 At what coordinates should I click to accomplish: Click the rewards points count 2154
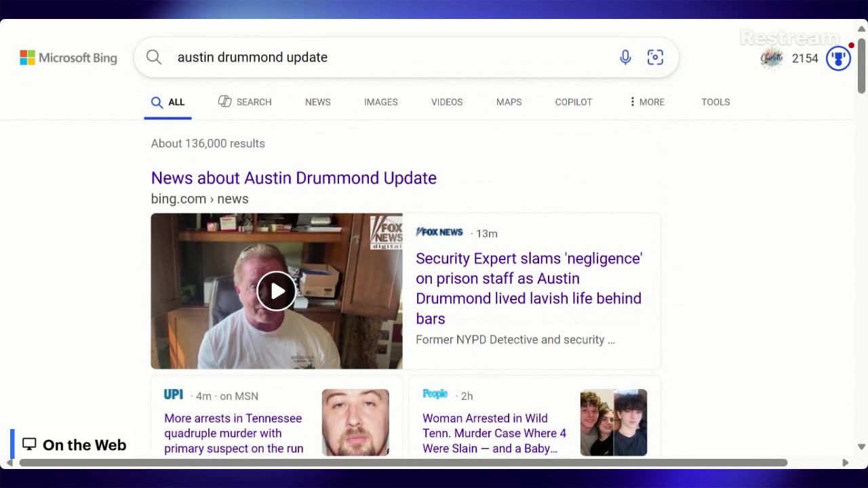click(805, 58)
